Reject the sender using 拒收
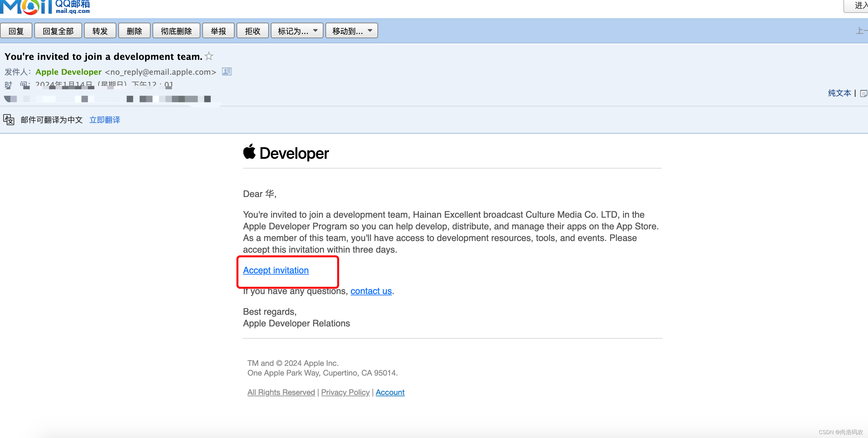The width and height of the screenshot is (868, 438). coord(252,30)
